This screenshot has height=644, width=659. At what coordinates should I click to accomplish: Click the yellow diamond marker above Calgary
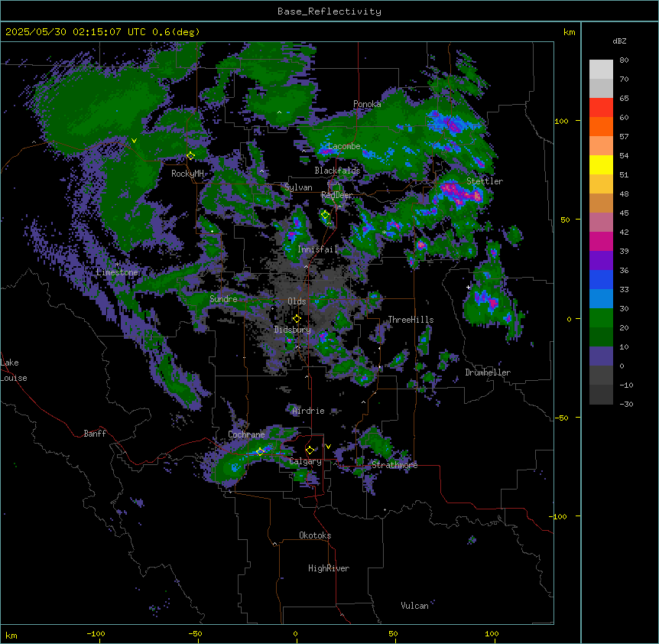click(310, 450)
